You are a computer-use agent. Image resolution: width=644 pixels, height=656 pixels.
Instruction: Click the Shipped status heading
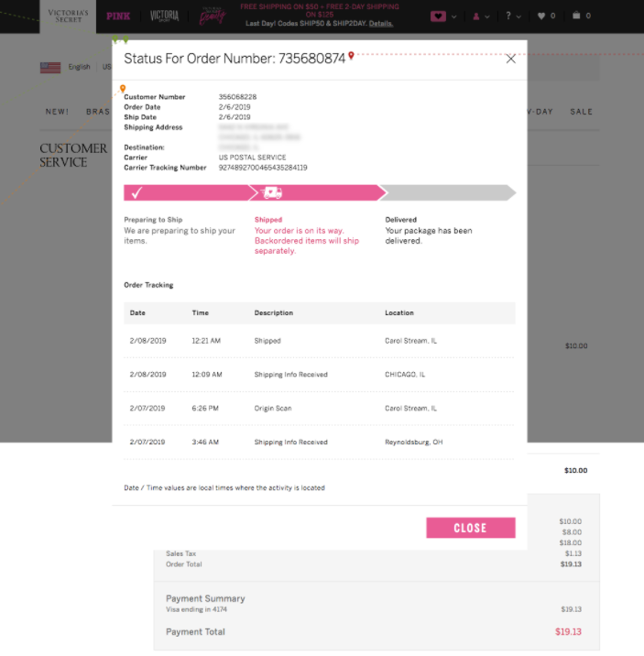[268, 220]
